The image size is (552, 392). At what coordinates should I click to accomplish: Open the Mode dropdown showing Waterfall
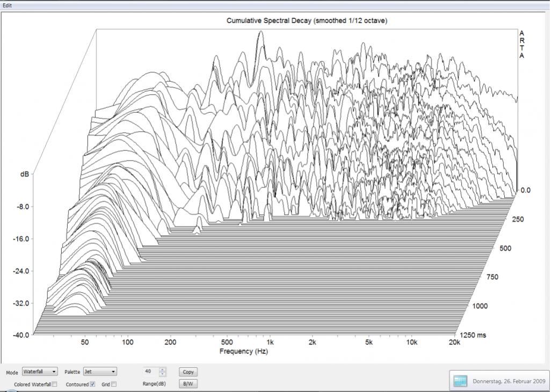pyautogui.click(x=39, y=372)
